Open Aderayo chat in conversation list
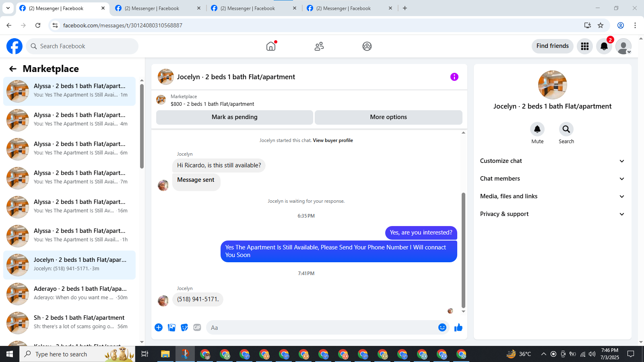This screenshot has height=362, width=644. point(69,294)
